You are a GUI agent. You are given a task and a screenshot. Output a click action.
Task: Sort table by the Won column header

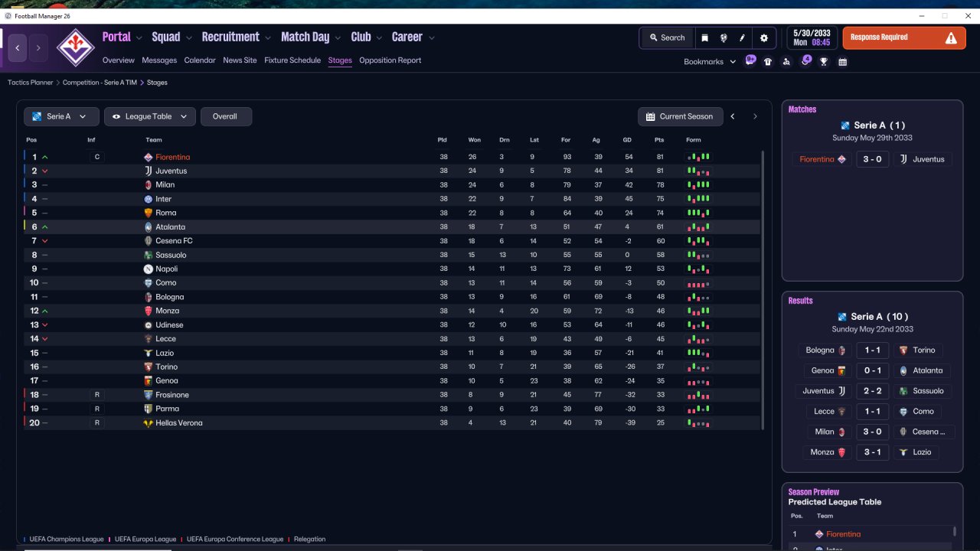click(x=475, y=140)
